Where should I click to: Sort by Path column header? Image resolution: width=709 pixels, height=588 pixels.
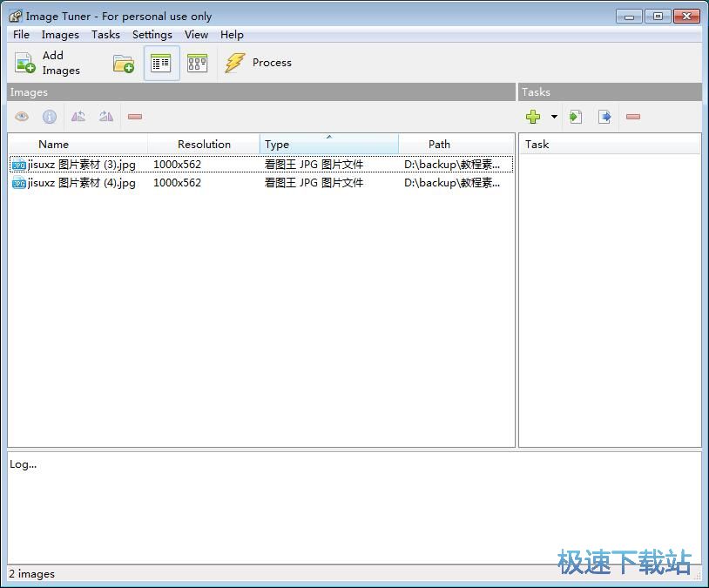(x=456, y=145)
